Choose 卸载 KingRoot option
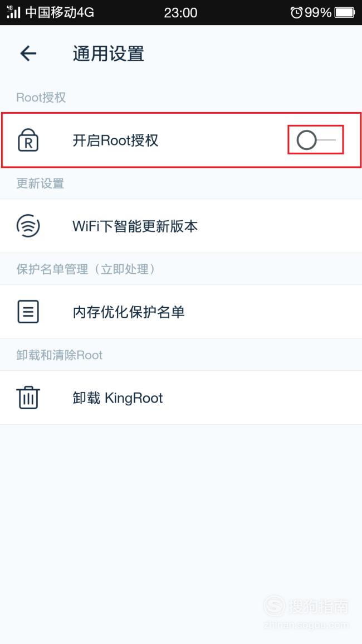The width and height of the screenshot is (362, 644). point(181,398)
